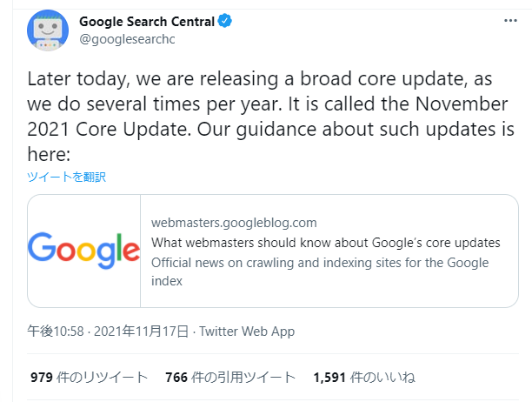The width and height of the screenshot is (532, 402).
Task: Open the three-dot more options menu
Action: 510,21
